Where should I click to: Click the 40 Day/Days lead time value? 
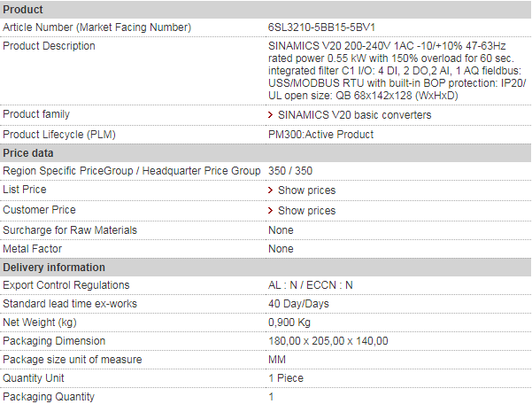tap(298, 304)
